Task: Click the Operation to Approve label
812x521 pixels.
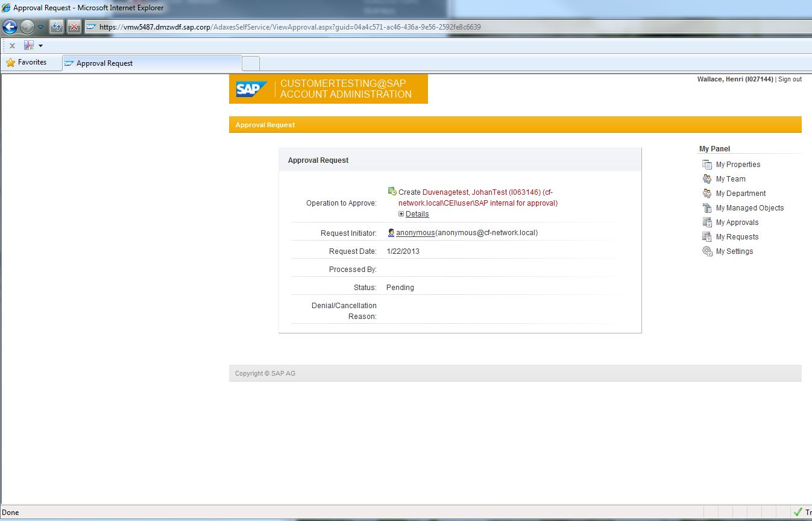Action: 341,203
